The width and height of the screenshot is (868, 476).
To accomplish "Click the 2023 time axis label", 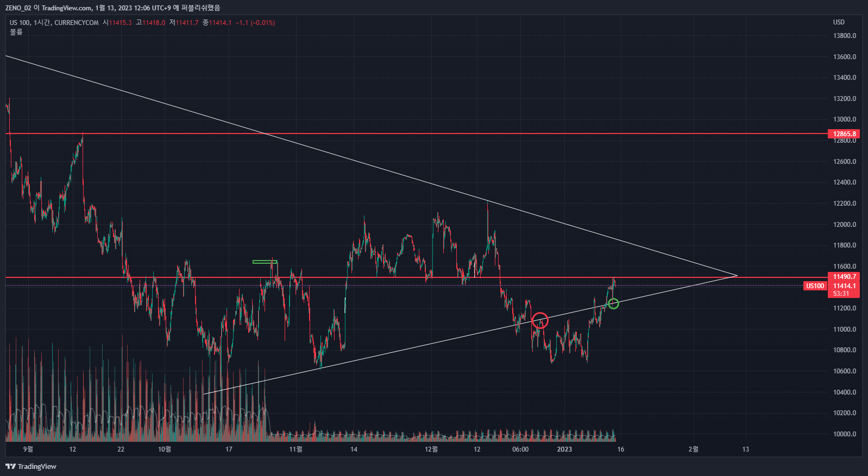I will pos(564,449).
